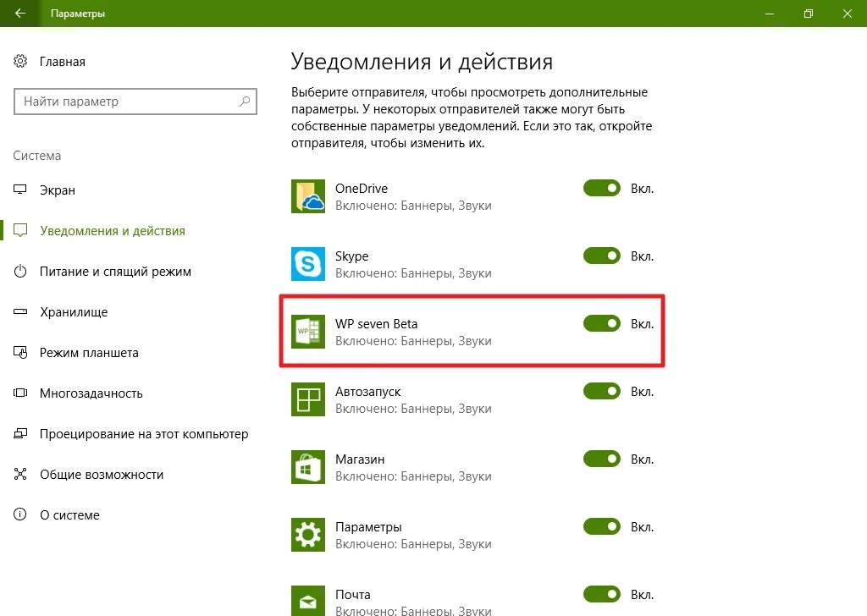Open Параметры sender notification settings
This screenshot has width=867, height=616.
[x=369, y=527]
